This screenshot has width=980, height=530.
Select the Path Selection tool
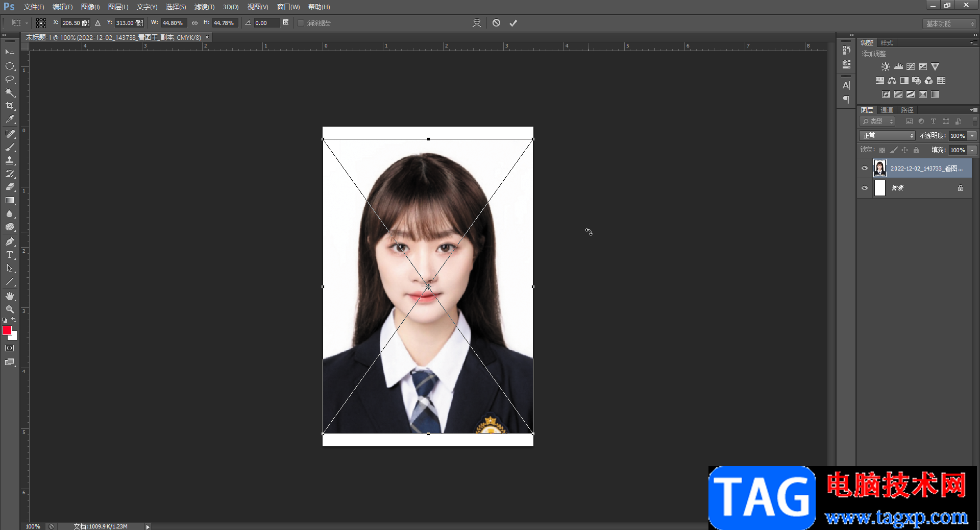[10, 268]
